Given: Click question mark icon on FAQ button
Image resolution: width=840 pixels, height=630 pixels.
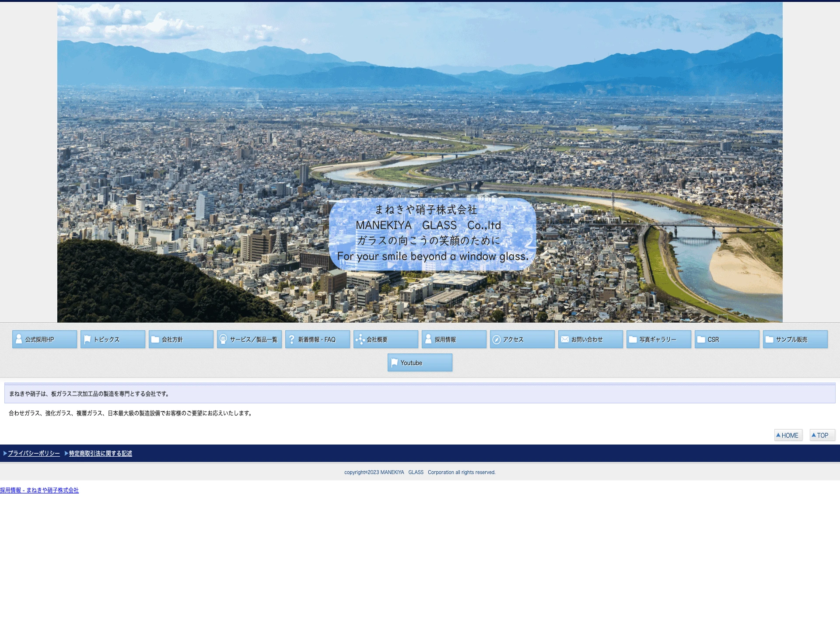Looking at the screenshot, I should (x=292, y=339).
